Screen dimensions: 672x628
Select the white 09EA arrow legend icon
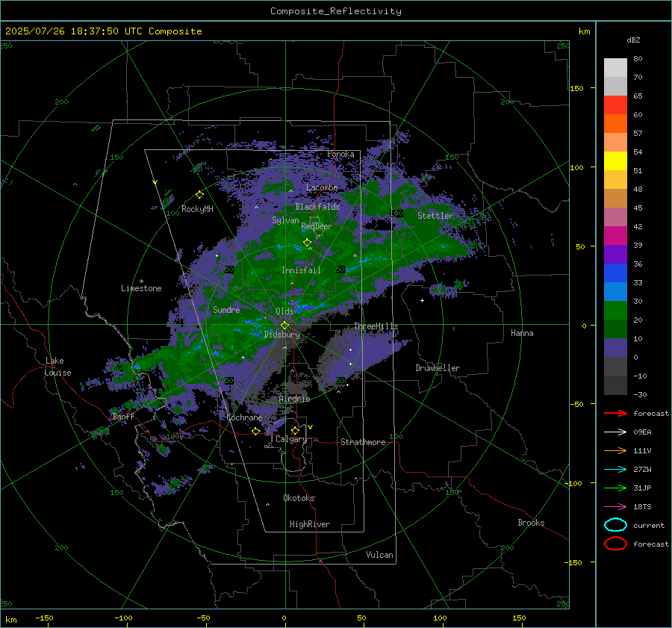(615, 432)
